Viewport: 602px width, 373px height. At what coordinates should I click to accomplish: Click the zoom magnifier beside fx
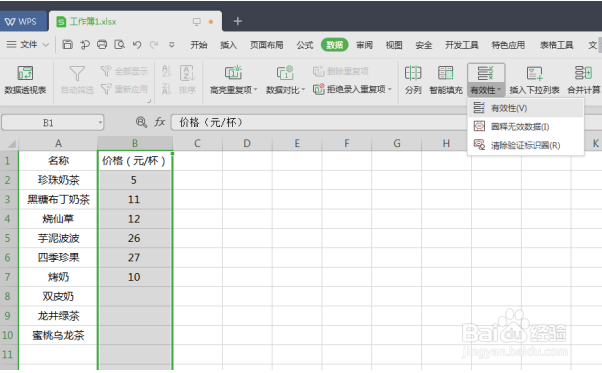141,122
